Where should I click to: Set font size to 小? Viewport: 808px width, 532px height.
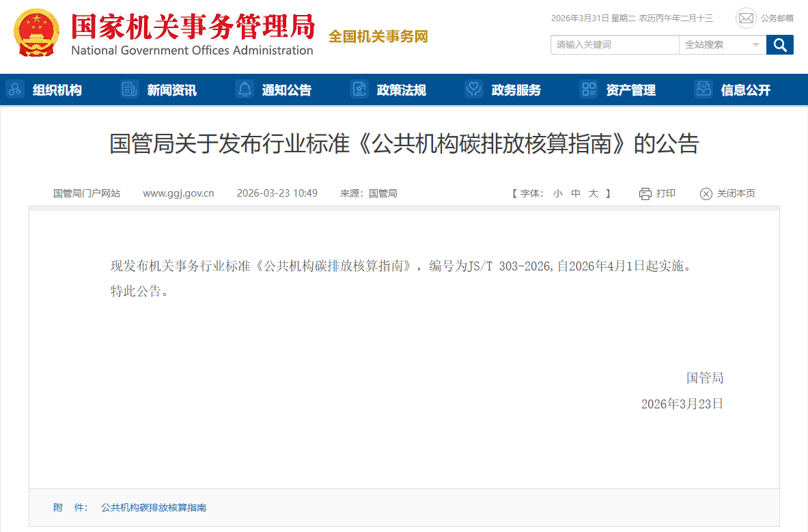coord(557,194)
